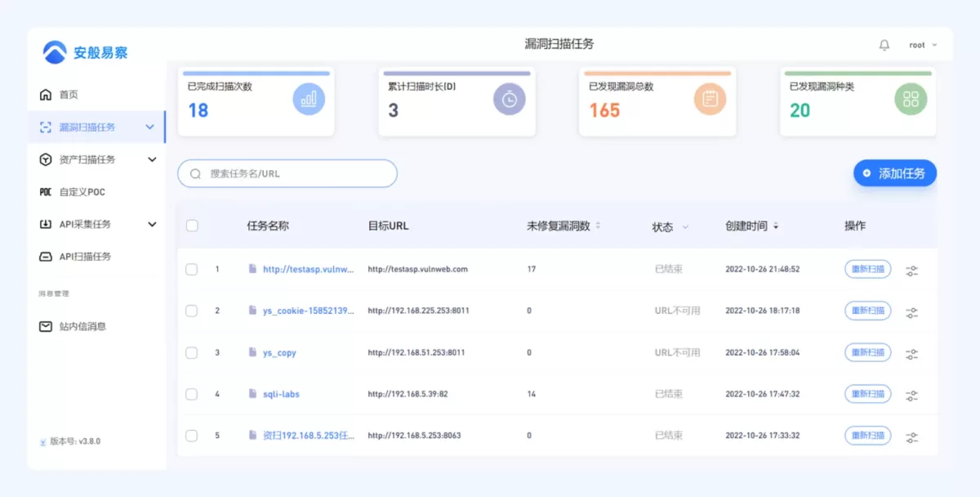Tick checkbox for row 3 ys_copy
The height and width of the screenshot is (497, 980).
coord(192,352)
